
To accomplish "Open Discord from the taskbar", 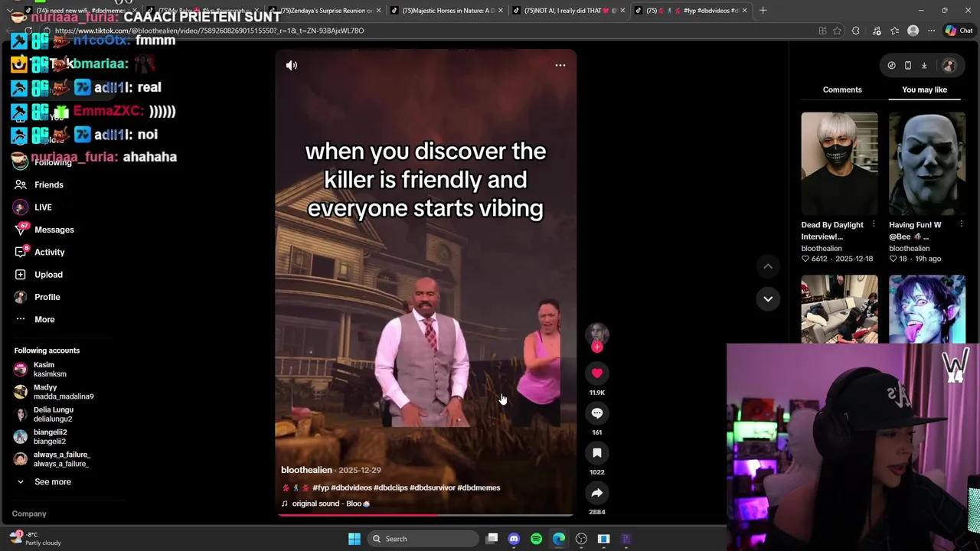I will click(514, 539).
